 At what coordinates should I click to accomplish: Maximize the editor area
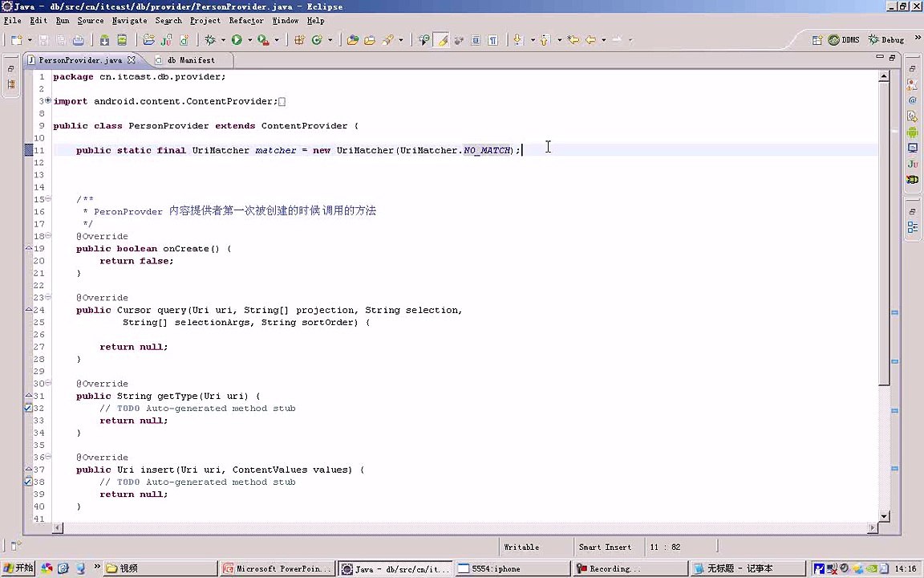(x=892, y=57)
